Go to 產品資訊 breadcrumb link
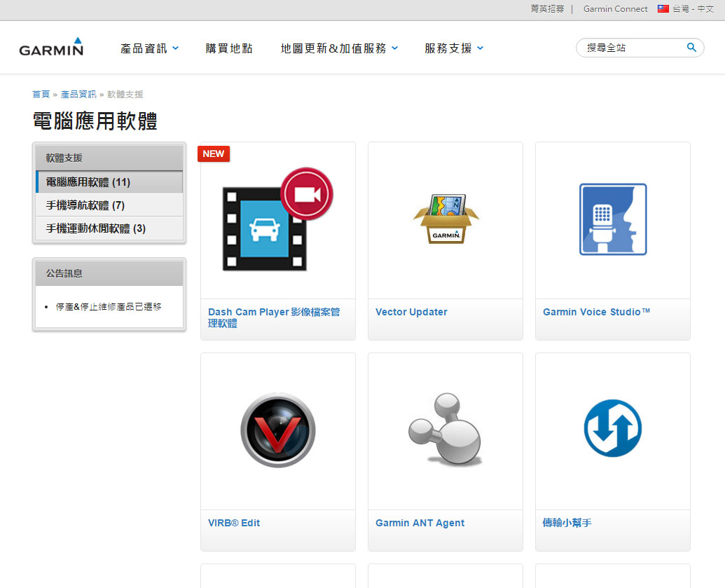The width and height of the screenshot is (725, 588). tap(78, 95)
